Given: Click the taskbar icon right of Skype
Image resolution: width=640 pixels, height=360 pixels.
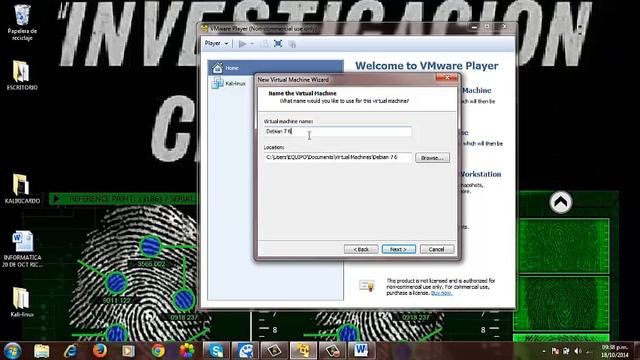Looking at the screenshot, I should click(x=245, y=351).
